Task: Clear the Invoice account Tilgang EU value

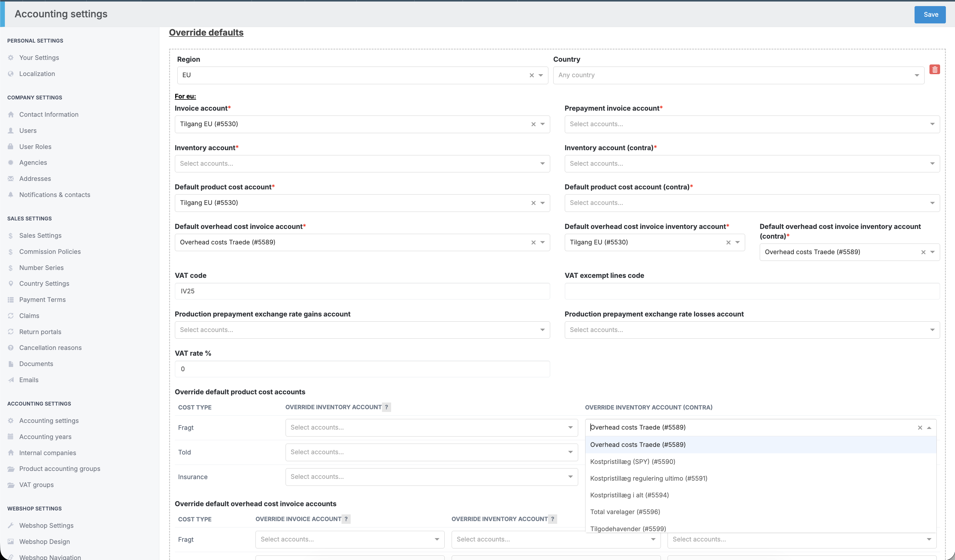Action: pos(533,124)
